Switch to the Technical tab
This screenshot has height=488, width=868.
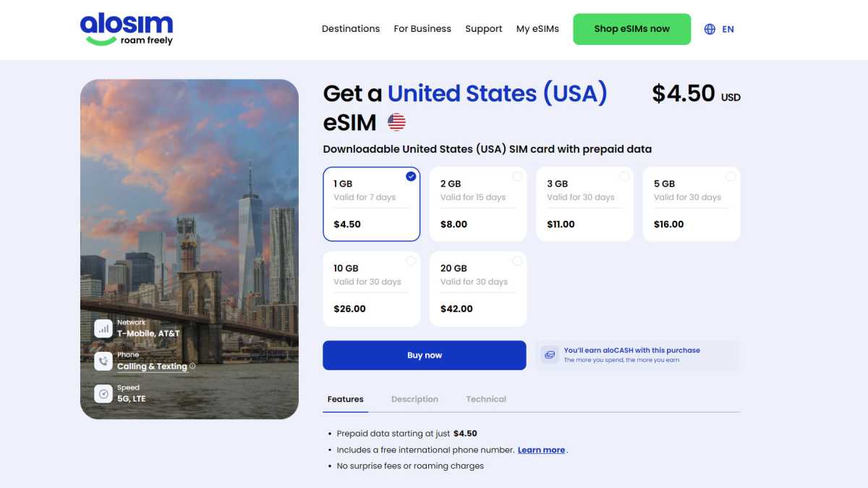tap(486, 399)
